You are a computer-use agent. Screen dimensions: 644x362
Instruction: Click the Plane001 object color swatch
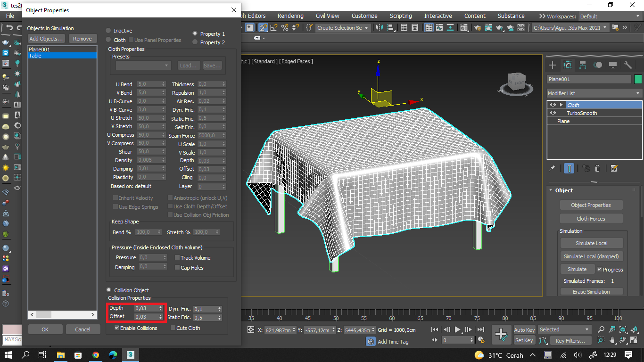[639, 79]
